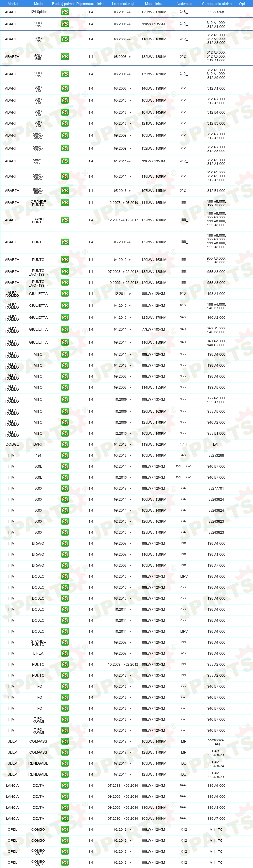Click fuel icon in FIAT 124 row
The image size is (253, 868).
(65, 455)
